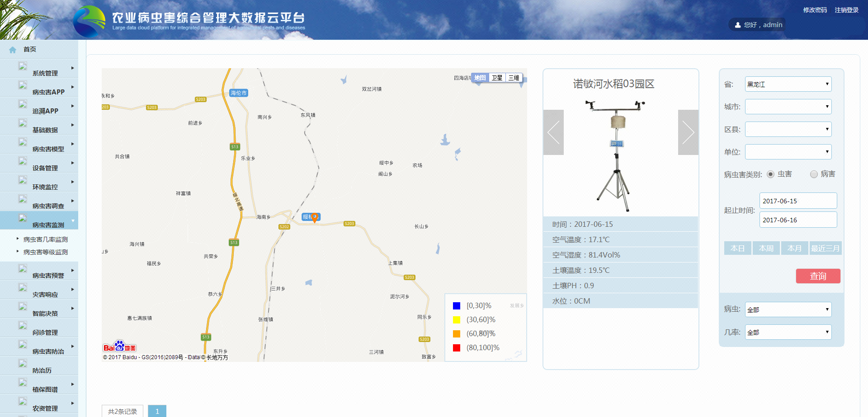
Task: Click page number 1 in pagination
Action: 157,411
